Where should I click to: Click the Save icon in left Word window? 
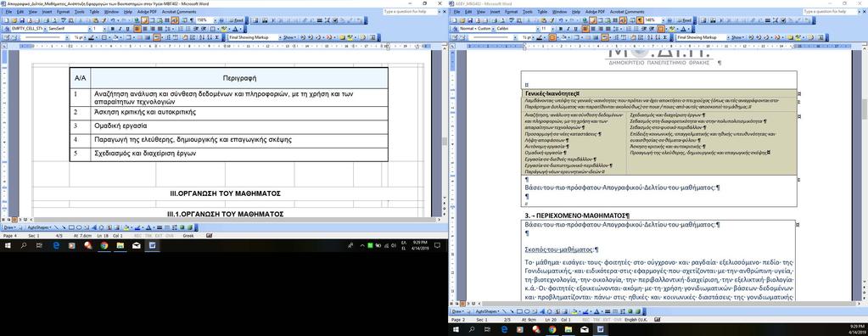22,20
